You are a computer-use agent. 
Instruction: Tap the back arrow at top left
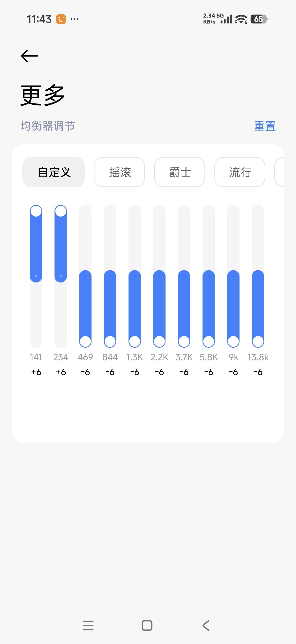pyautogui.click(x=29, y=56)
